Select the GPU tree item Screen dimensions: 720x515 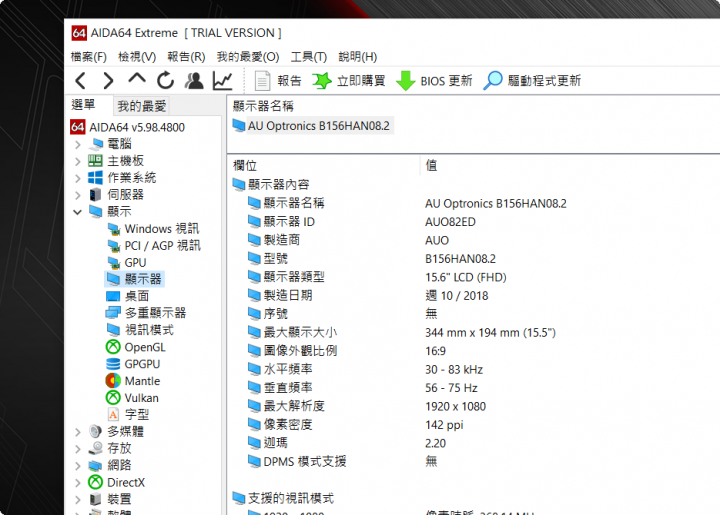pos(135,263)
